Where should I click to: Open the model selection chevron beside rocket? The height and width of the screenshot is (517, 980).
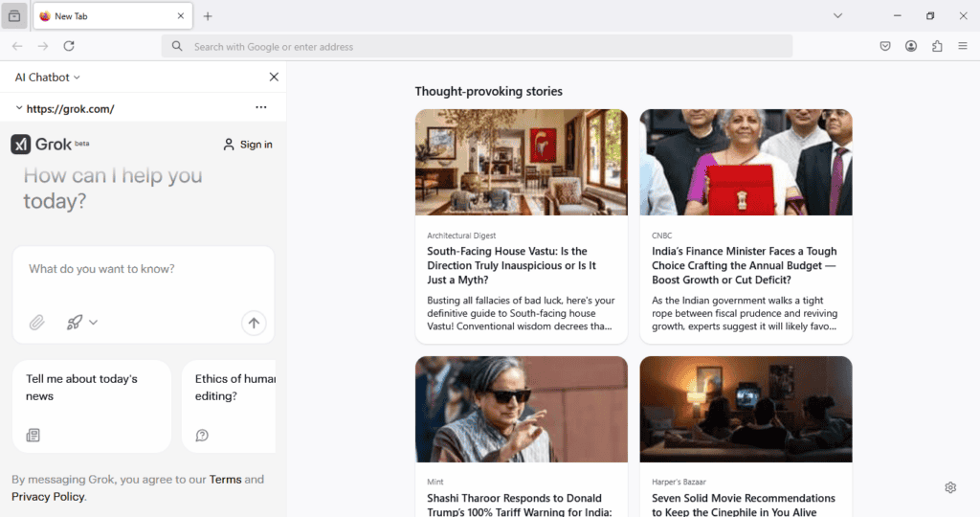pos(93,323)
